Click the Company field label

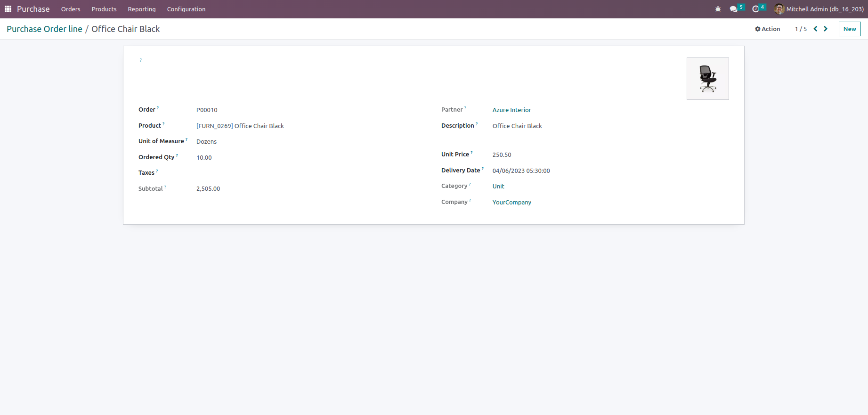click(454, 202)
